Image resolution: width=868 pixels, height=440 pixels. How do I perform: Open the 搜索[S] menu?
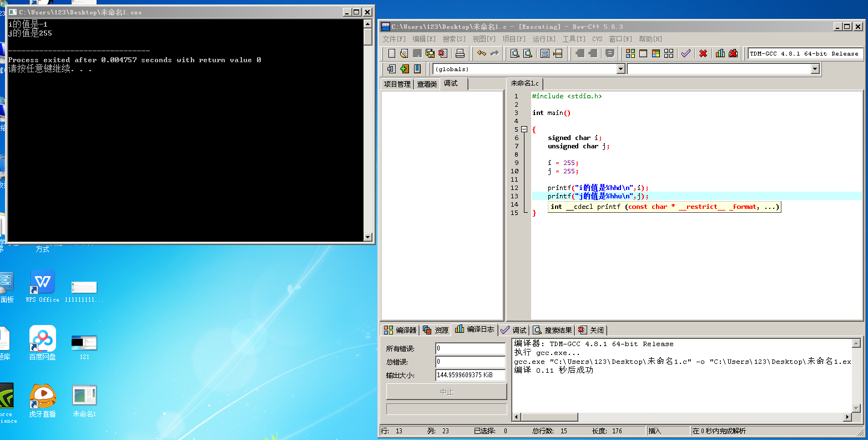(454, 39)
